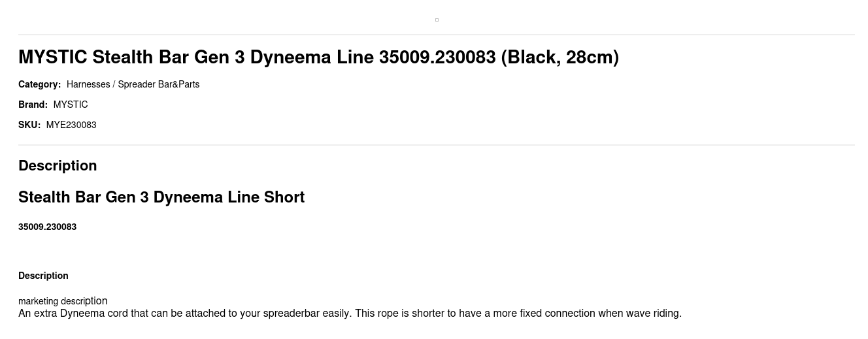Screen dimensions: 868x339
Task: Select the SKU value MYE230083
Action: (x=71, y=125)
